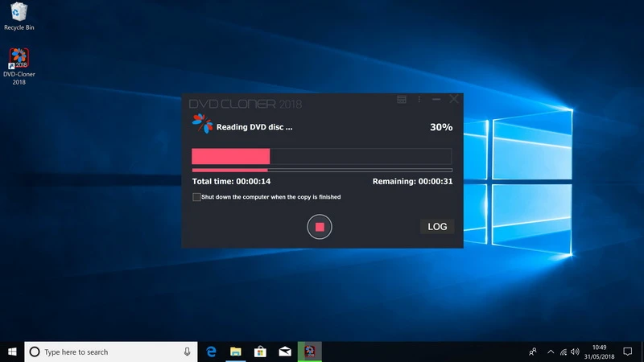The image size is (644, 362).
Task: Click the thick red reading progress bar
Action: 322,156
